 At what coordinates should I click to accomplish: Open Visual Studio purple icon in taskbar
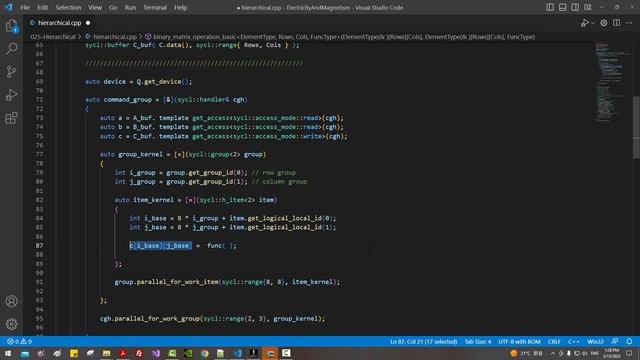pyautogui.click(x=156, y=353)
